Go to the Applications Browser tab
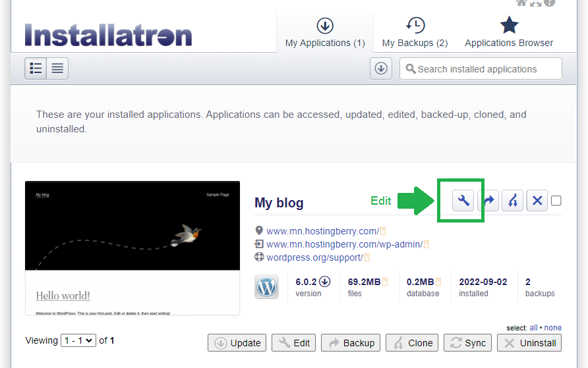 (x=509, y=33)
